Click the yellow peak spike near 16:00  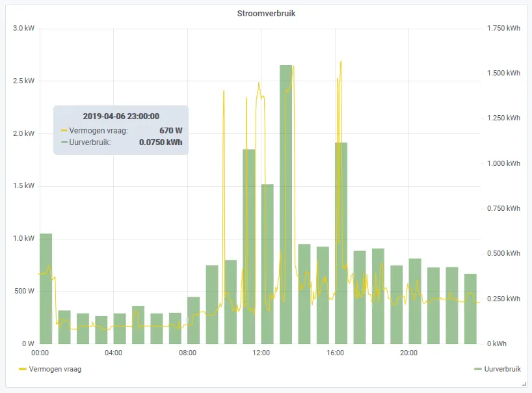tap(341, 62)
